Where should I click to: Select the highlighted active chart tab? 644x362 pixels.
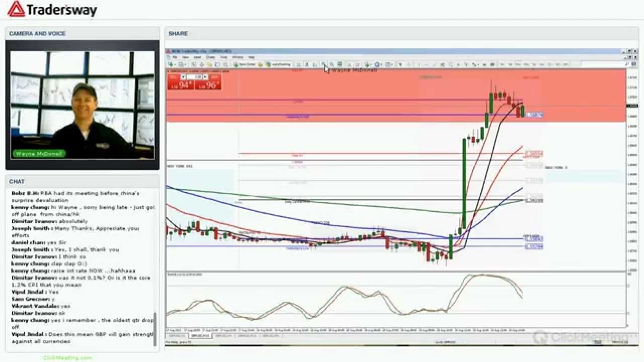point(200,335)
